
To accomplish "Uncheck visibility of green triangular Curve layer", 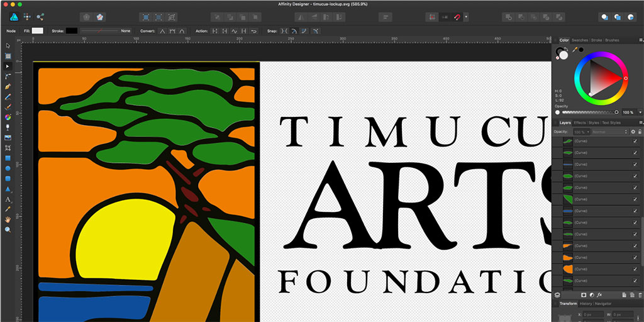I will tap(635, 199).
